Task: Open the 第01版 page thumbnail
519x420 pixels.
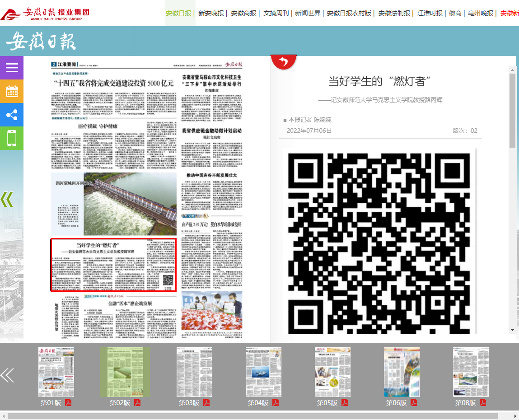Action: [56, 372]
